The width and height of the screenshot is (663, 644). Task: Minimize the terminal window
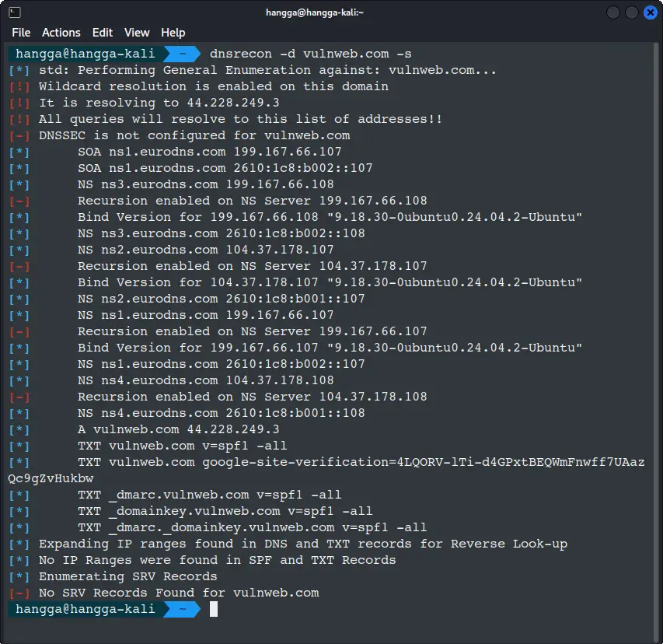click(x=614, y=12)
